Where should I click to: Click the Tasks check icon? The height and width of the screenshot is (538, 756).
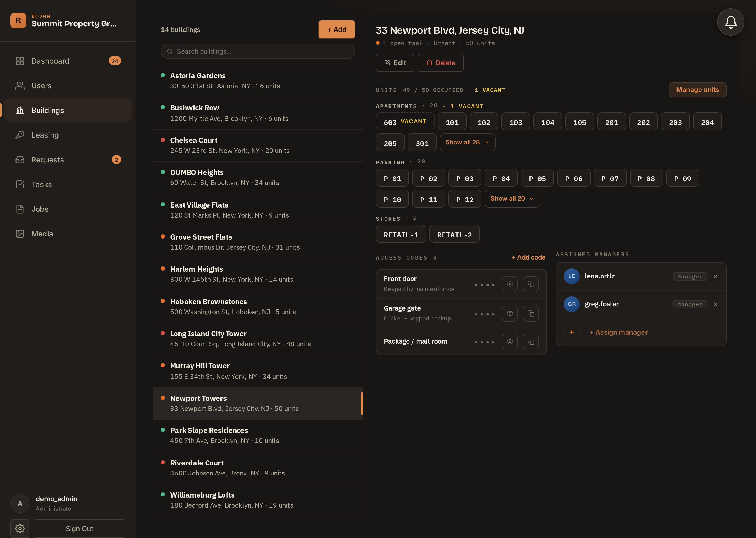click(20, 184)
